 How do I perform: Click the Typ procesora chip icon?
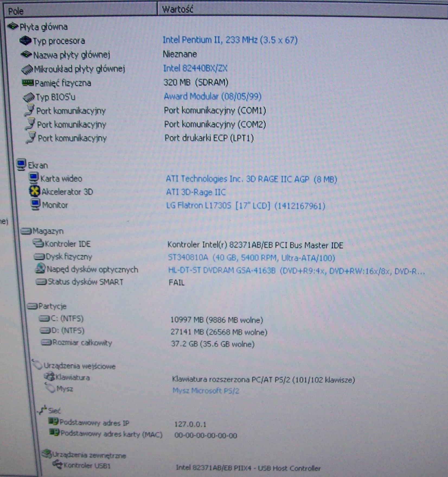(25, 41)
